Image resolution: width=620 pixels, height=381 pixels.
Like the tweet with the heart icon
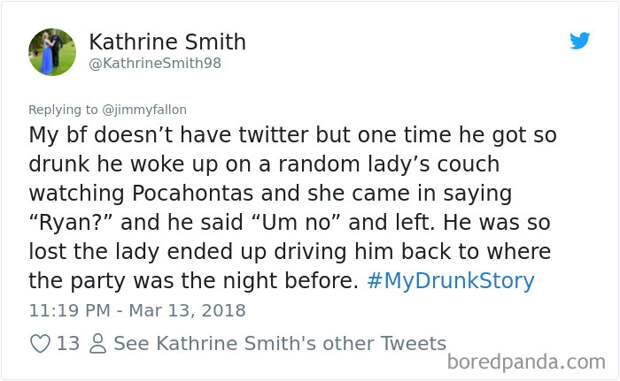coord(40,343)
